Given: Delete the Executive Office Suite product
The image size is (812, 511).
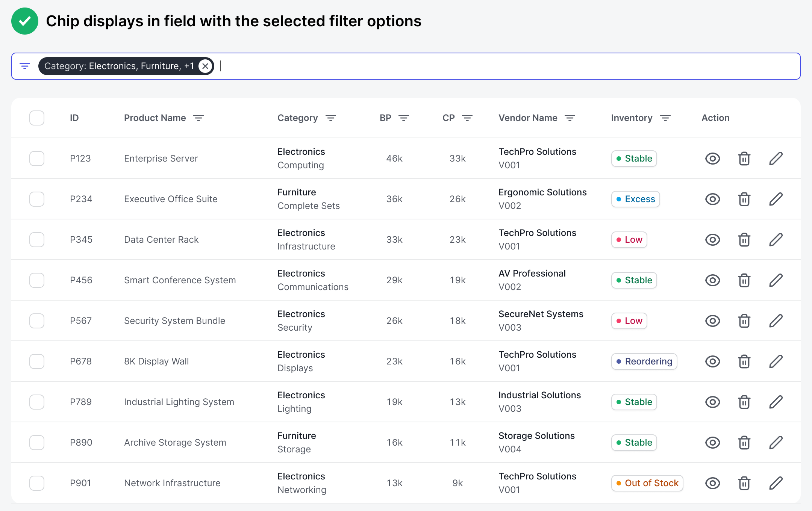Looking at the screenshot, I should 744,199.
